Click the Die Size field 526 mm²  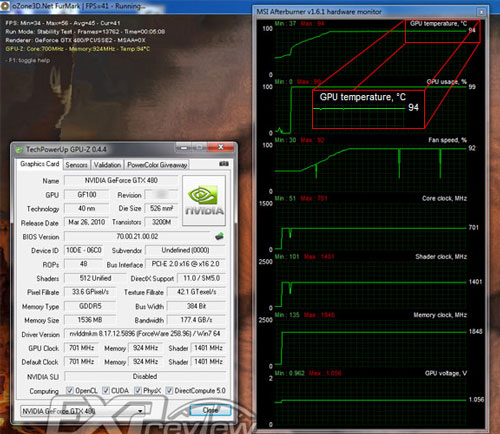[x=161, y=209]
